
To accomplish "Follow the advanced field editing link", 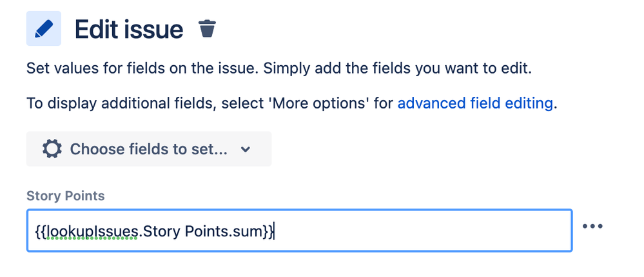I will 475,103.
